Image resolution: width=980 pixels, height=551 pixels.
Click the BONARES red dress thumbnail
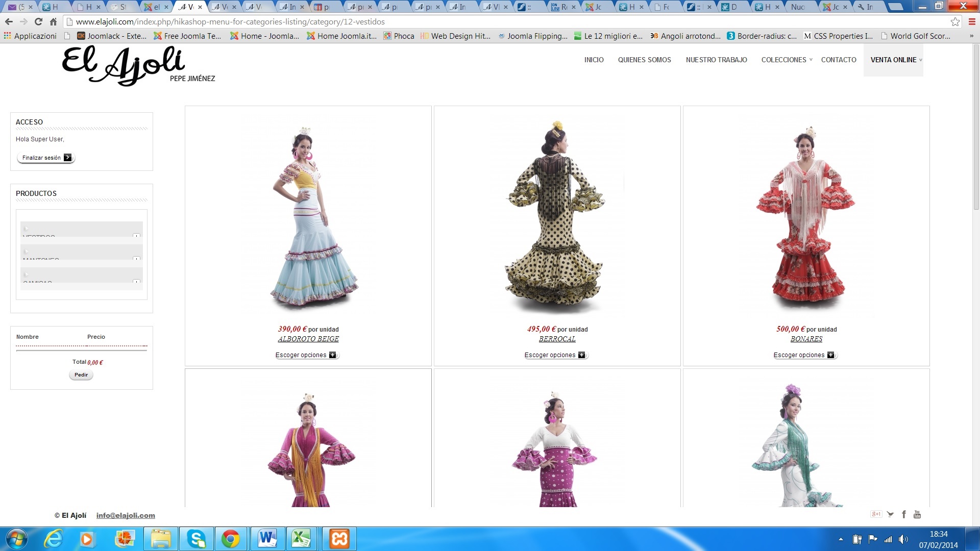coord(806,219)
